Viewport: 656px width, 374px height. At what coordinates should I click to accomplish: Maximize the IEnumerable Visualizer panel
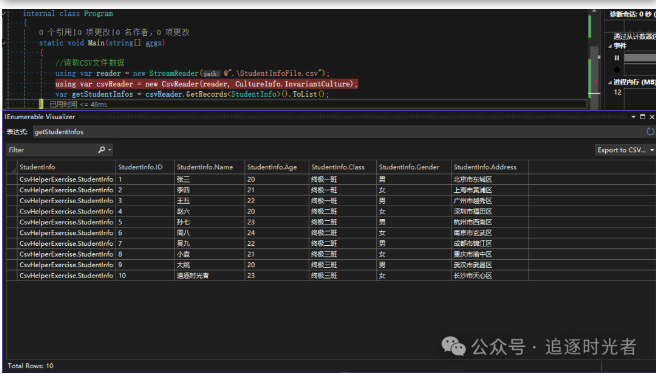point(643,117)
